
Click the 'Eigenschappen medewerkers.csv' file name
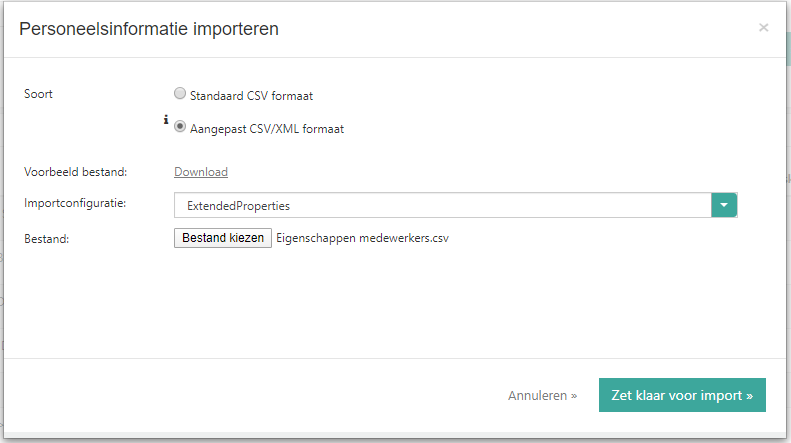tap(363, 238)
